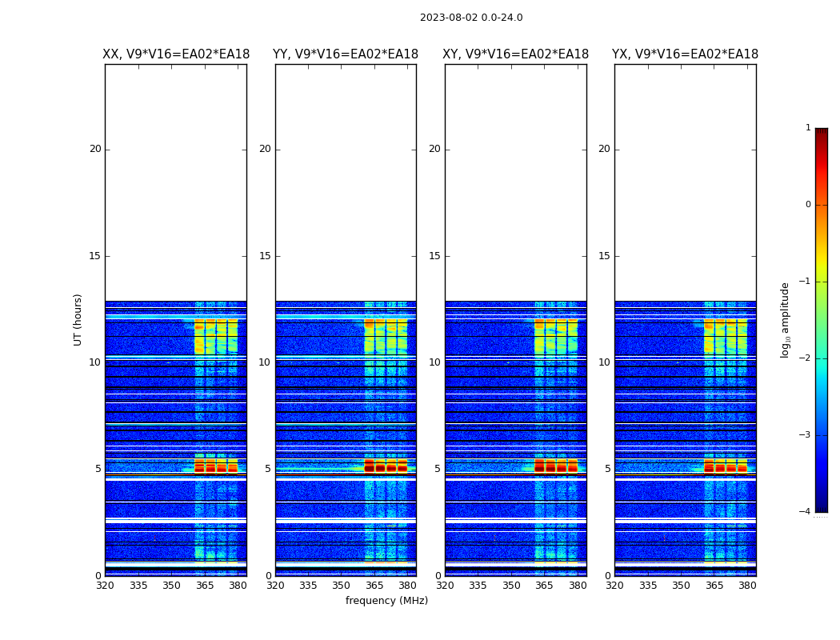Click the '350' frequency tick under YY panel
This screenshot has height=640, width=840.
point(342,586)
